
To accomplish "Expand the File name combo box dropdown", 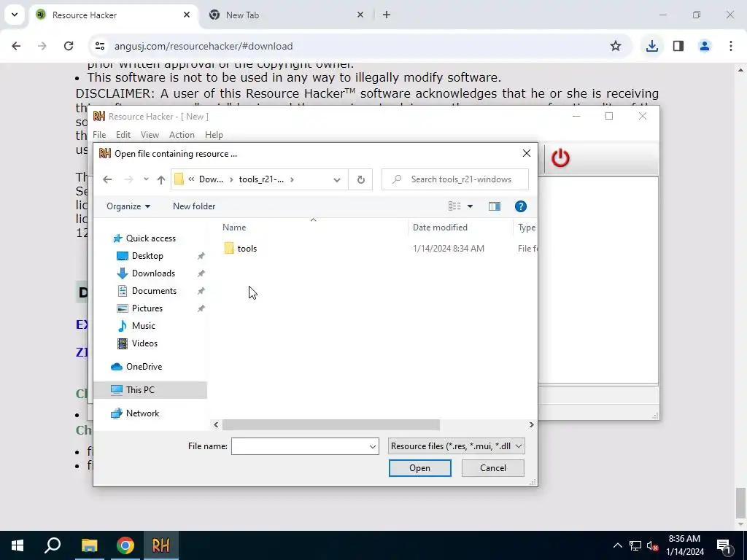I will pyautogui.click(x=373, y=447).
